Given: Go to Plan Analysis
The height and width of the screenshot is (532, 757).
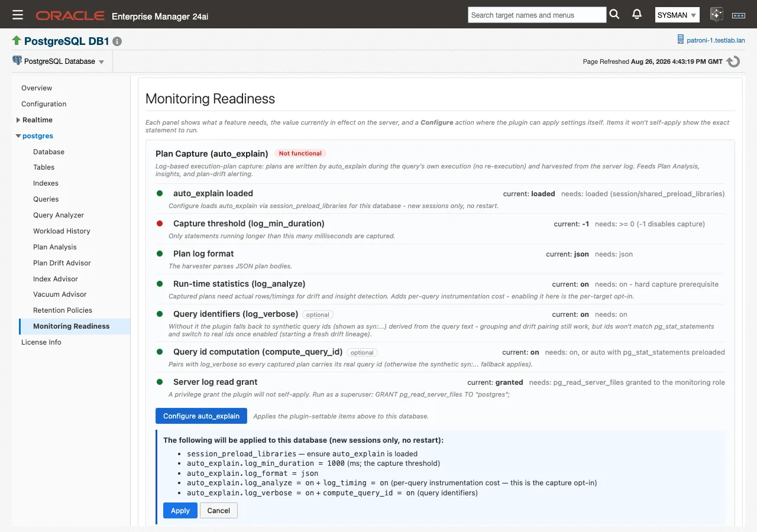Looking at the screenshot, I should pyautogui.click(x=55, y=247).
